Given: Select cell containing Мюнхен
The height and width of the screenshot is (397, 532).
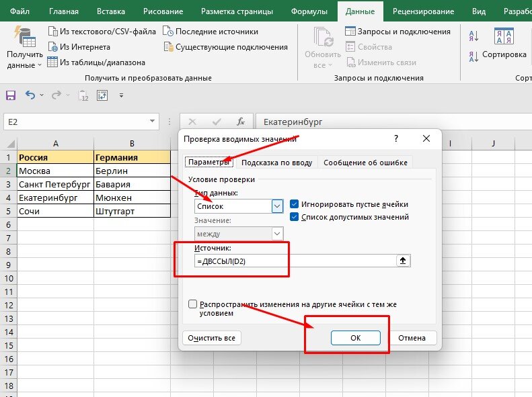Looking at the screenshot, I should click(x=132, y=197).
